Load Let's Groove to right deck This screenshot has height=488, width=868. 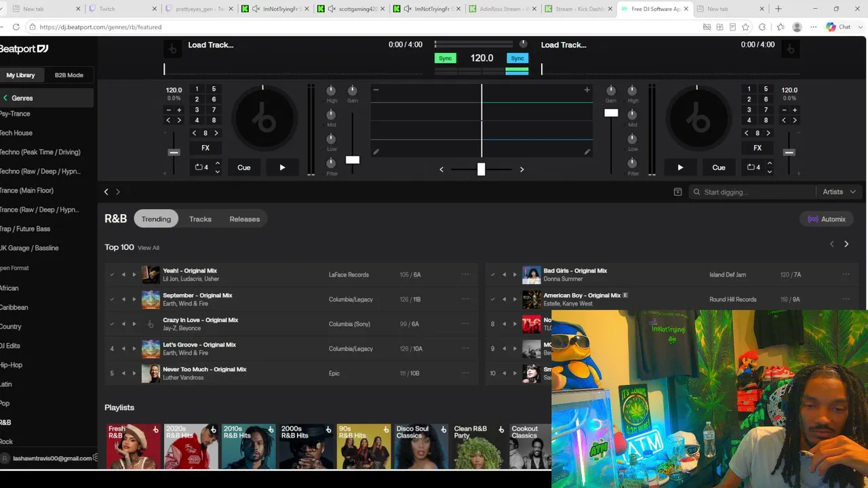click(134, 349)
